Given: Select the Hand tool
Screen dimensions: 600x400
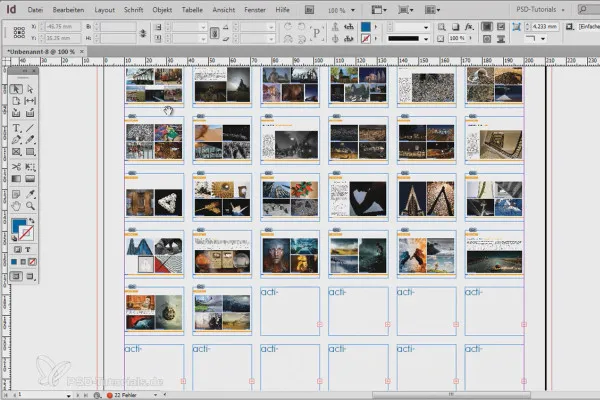Looking at the screenshot, I should pos(16,206).
